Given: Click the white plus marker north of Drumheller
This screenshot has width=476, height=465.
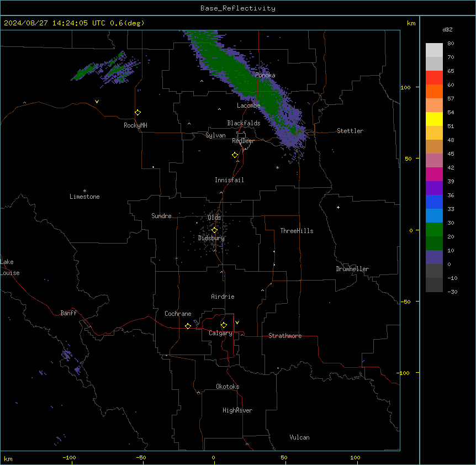Looking at the screenshot, I should (338, 207).
